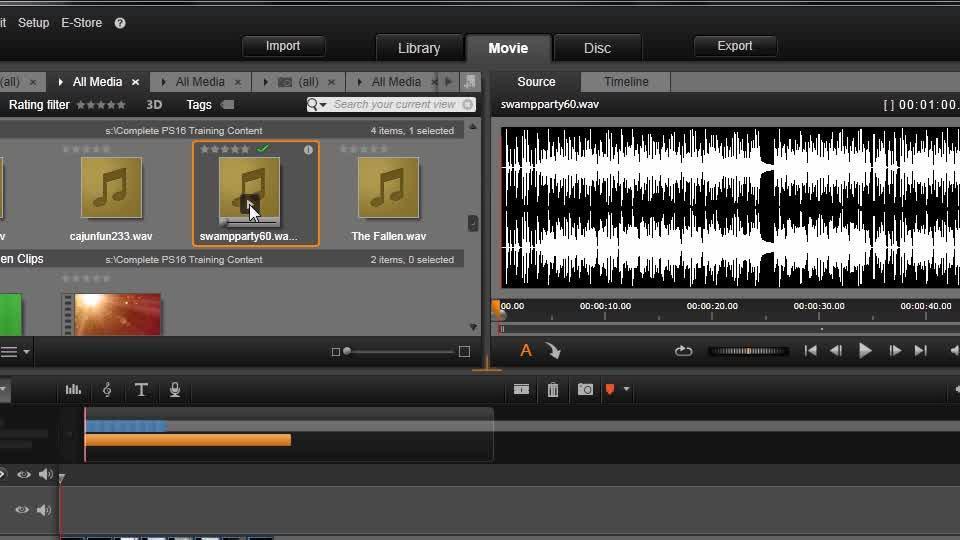Jump to end of the clip
The image size is (960, 540).
click(x=921, y=351)
